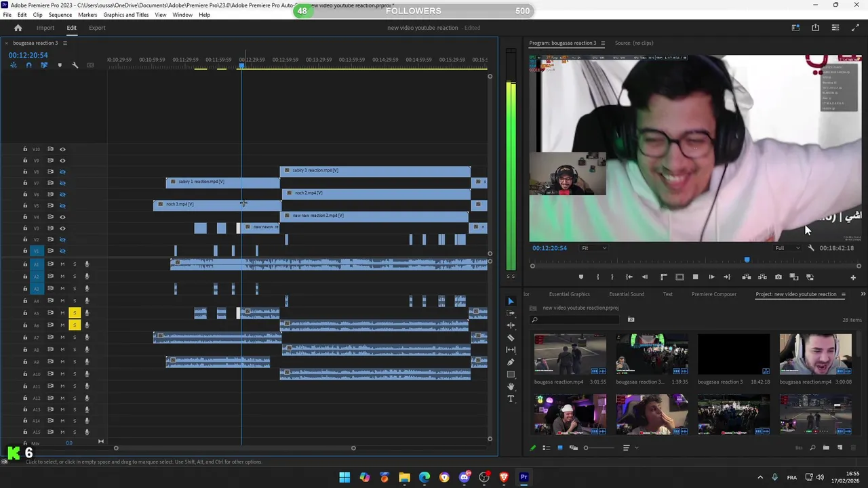Adjust the Project thumbnail zoom slider

[x=586, y=447]
